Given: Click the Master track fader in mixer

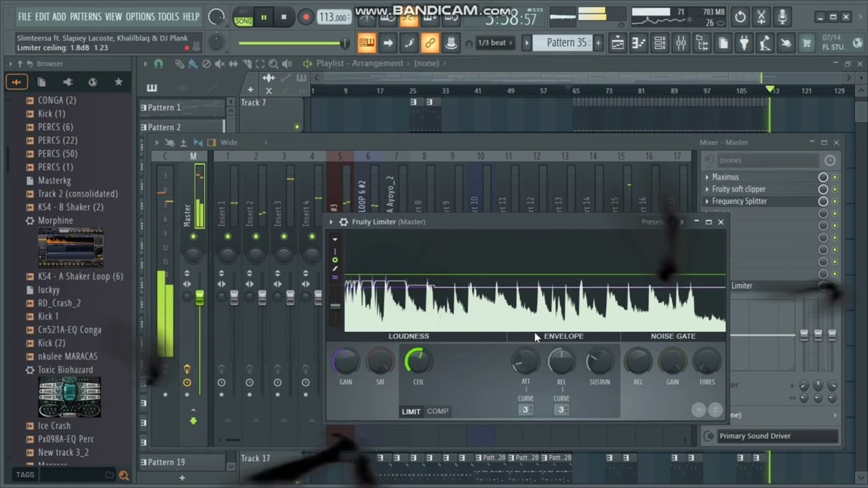Looking at the screenshot, I should (x=200, y=297).
